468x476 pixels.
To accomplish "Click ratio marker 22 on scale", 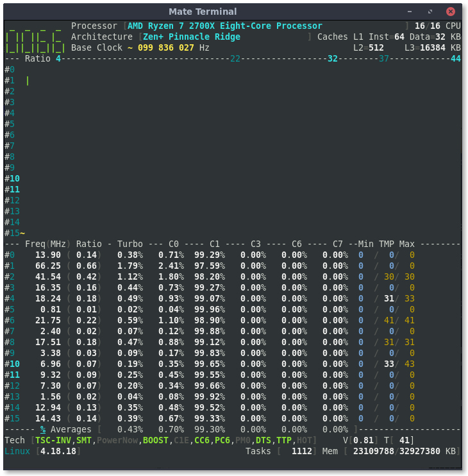I will point(235,58).
